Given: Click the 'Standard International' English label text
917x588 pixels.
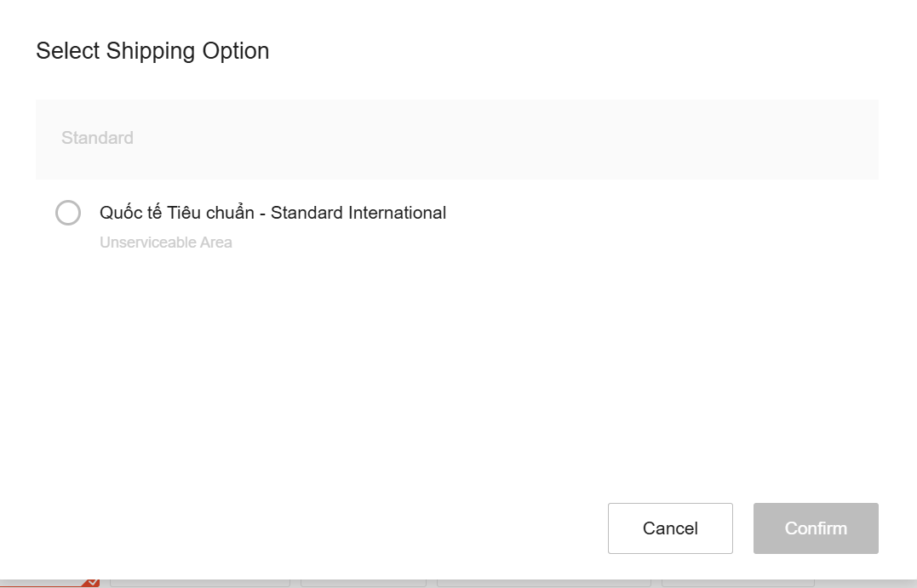Looking at the screenshot, I should pyautogui.click(x=358, y=213).
